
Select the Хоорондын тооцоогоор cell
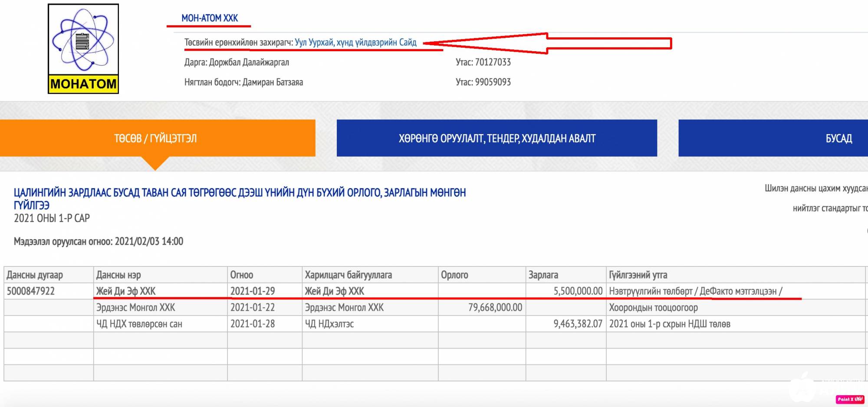click(736, 308)
